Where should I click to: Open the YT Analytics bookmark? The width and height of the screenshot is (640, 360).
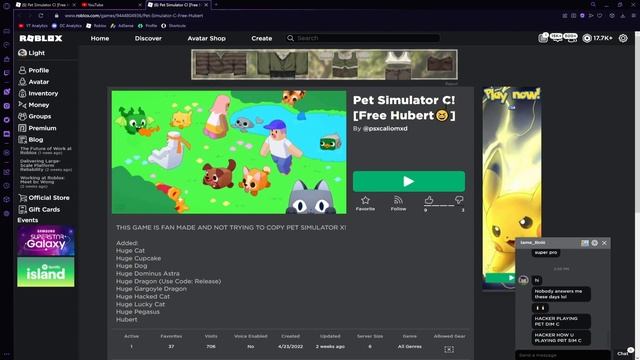pyautogui.click(x=33, y=25)
